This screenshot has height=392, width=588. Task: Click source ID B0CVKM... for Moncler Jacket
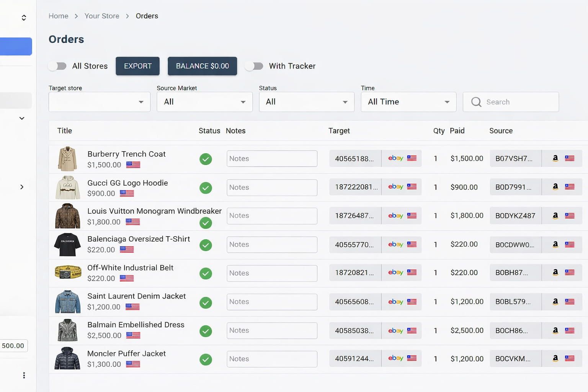point(513,359)
